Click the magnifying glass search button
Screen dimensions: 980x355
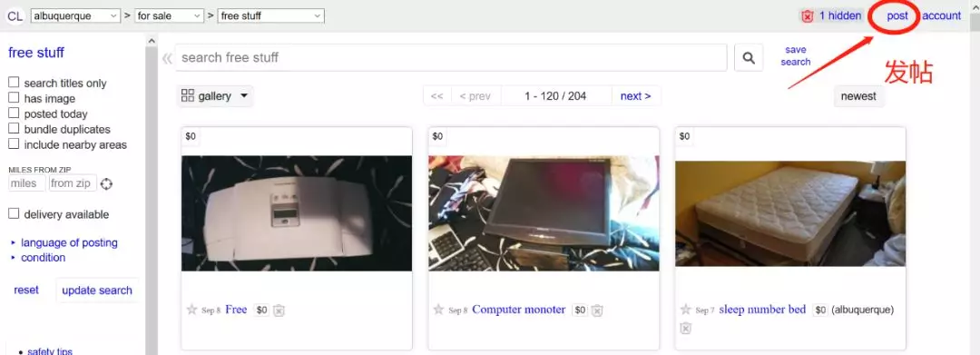pos(748,58)
